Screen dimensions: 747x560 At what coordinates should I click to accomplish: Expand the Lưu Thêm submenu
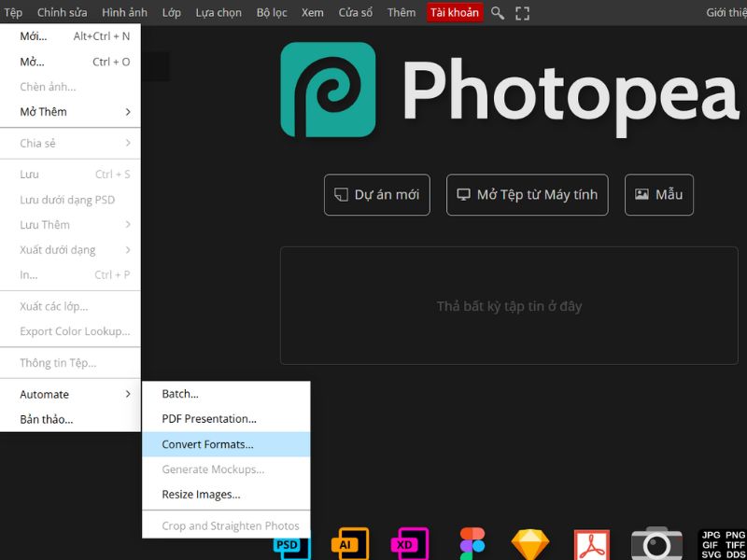pyautogui.click(x=70, y=225)
